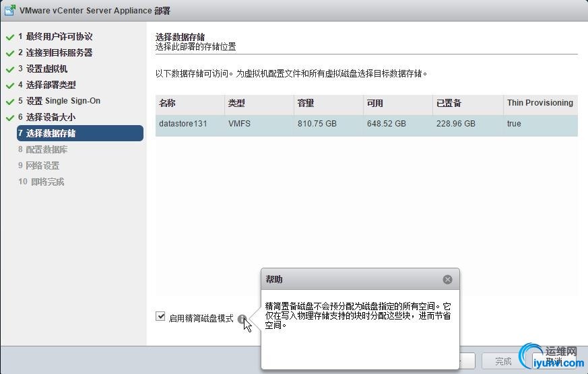Click the checkmark beside 设置 Single Sign-On
Image resolution: width=588 pixels, height=374 pixels.
point(10,102)
